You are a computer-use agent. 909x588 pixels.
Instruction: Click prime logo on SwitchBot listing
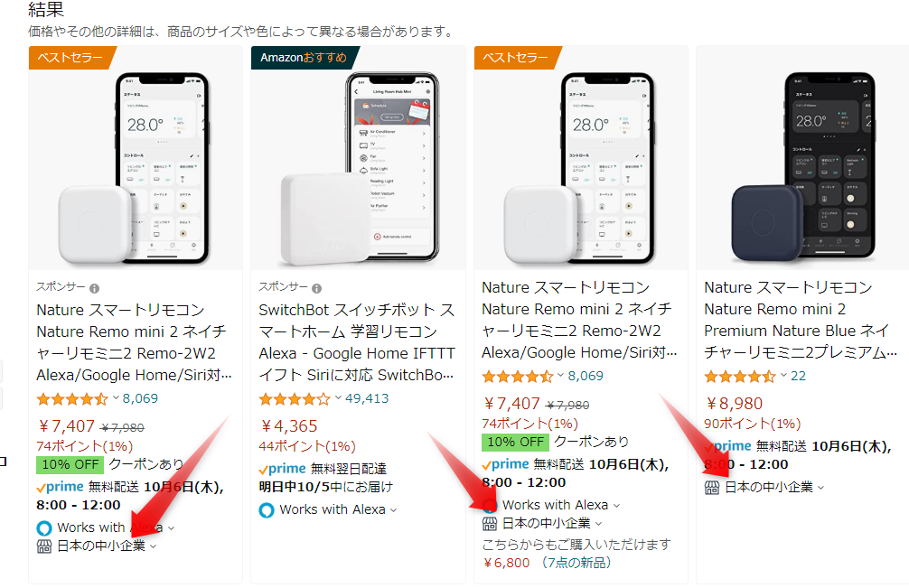(282, 469)
